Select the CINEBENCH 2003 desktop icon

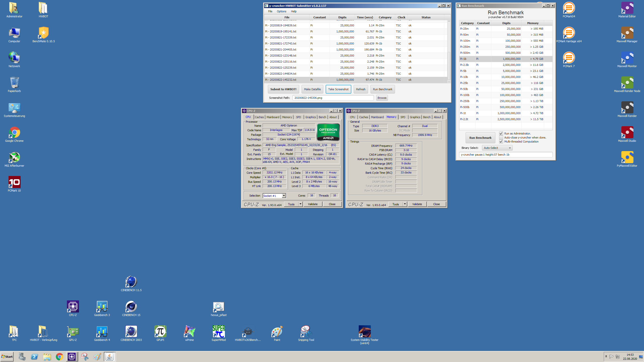[x=131, y=333]
